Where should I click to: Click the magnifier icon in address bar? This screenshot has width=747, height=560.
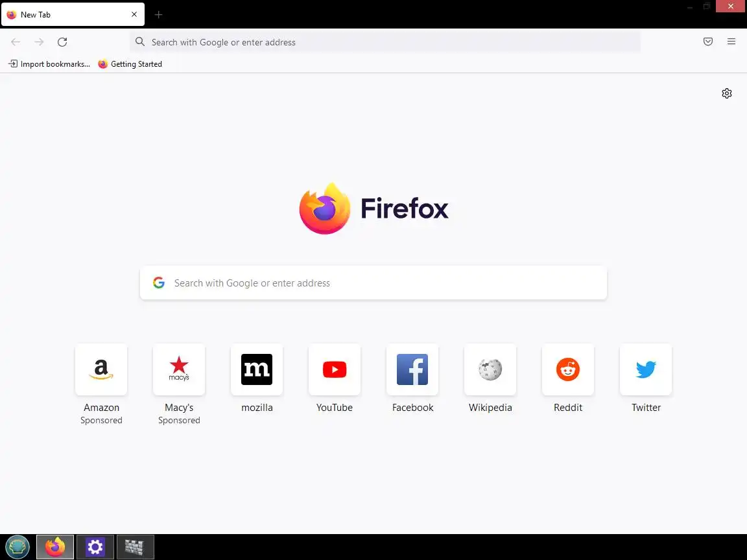pos(139,42)
